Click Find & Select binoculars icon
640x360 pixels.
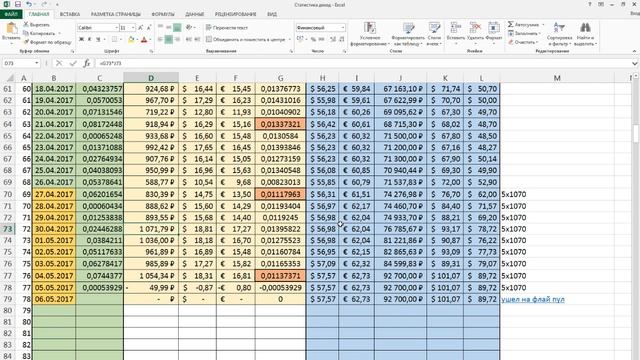coord(585,28)
